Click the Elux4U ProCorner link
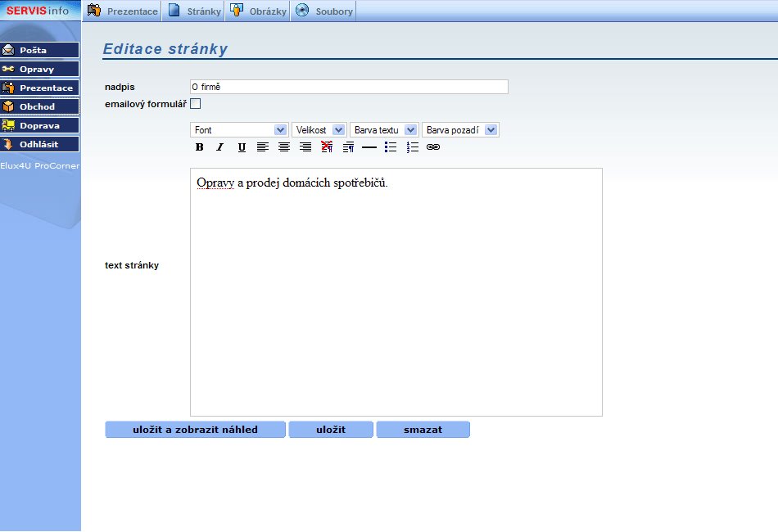This screenshot has width=778, height=532. pyautogui.click(x=39, y=165)
